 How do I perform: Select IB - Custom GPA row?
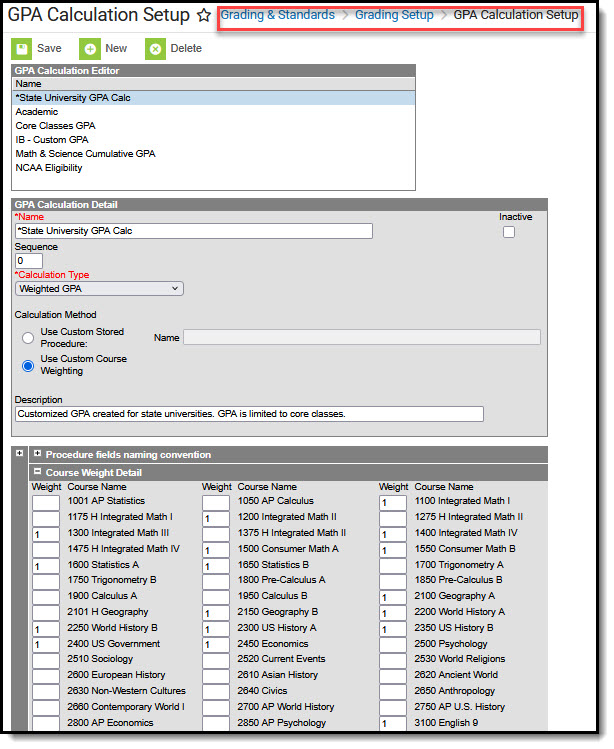click(214, 140)
